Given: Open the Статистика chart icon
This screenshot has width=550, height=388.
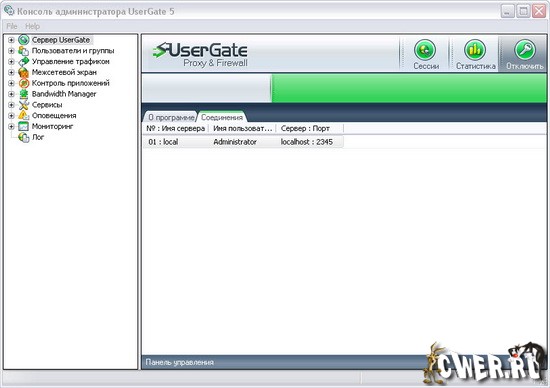Looking at the screenshot, I should 475,50.
